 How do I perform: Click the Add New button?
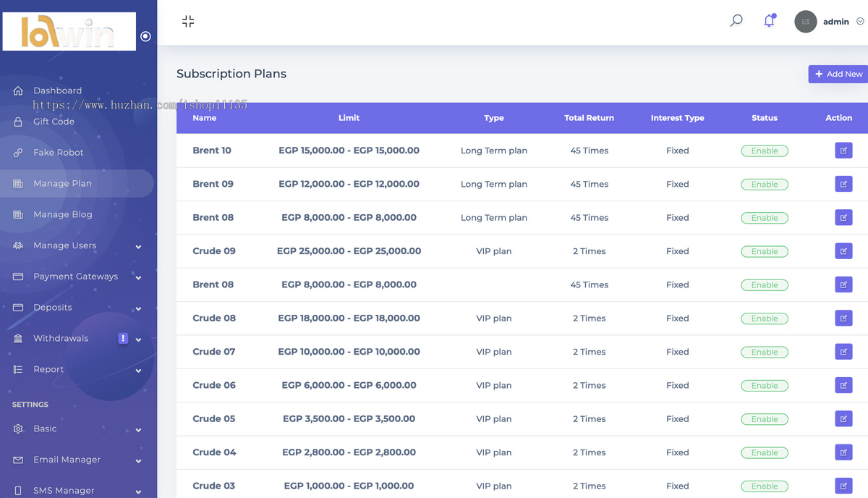[838, 74]
